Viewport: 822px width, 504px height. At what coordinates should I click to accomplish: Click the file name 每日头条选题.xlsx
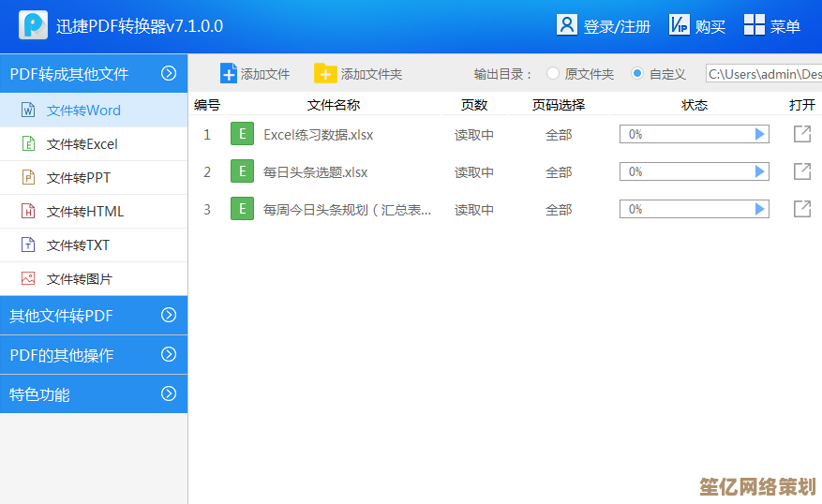click(316, 171)
